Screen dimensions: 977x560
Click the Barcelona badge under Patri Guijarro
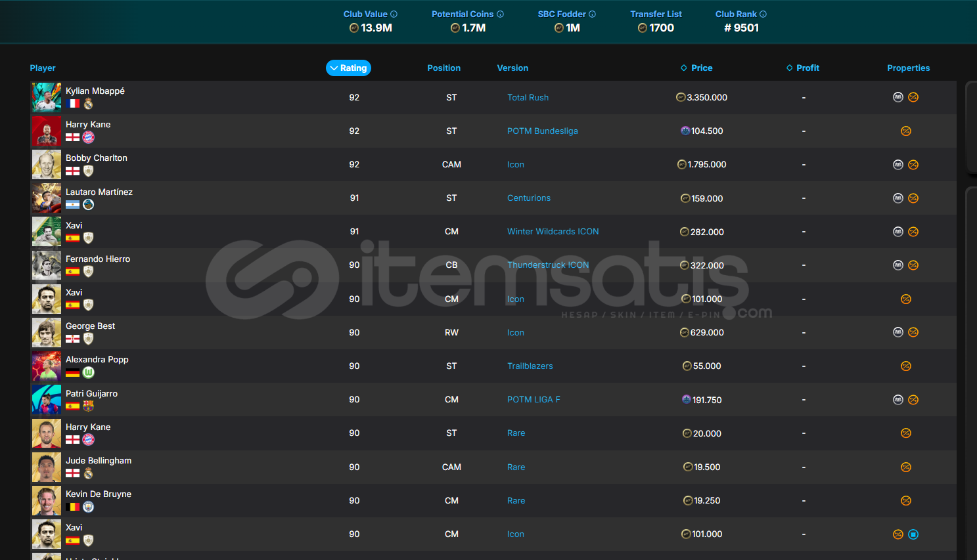point(88,406)
